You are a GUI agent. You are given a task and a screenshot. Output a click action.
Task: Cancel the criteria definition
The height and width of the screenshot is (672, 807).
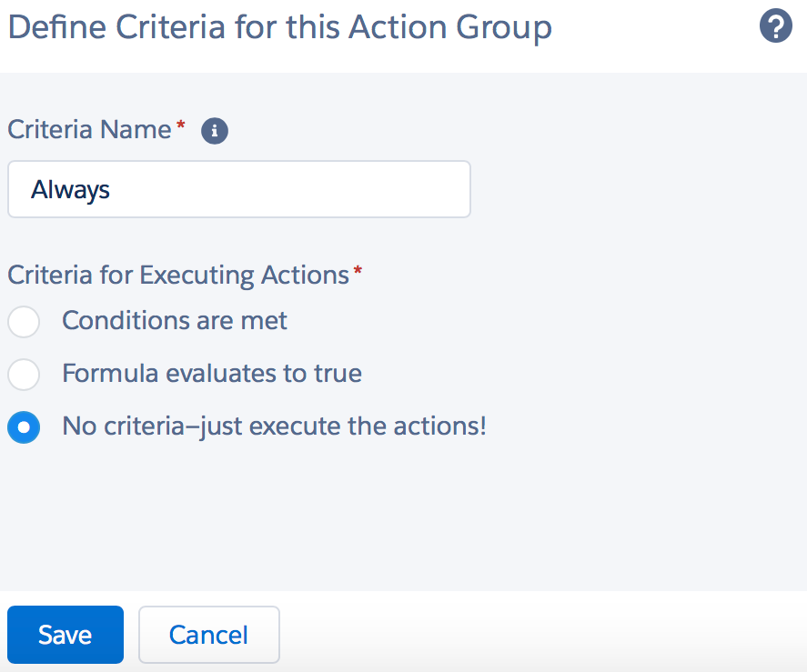tap(209, 635)
